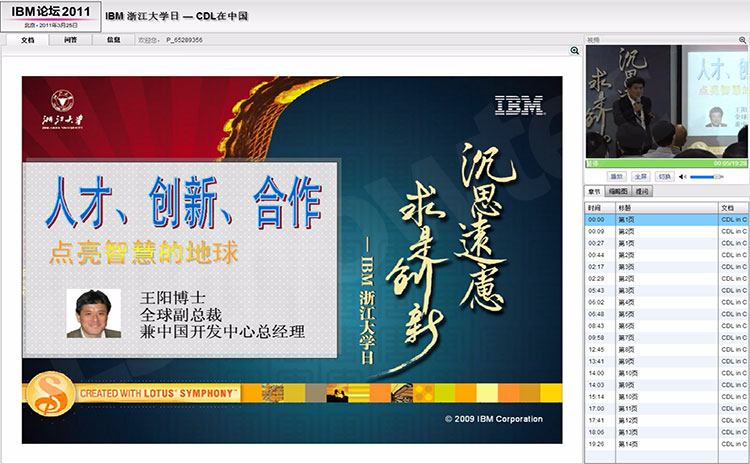This screenshot has width=750, height=464.
Task: Jump to chapter at 02:29
Action: pos(667,278)
